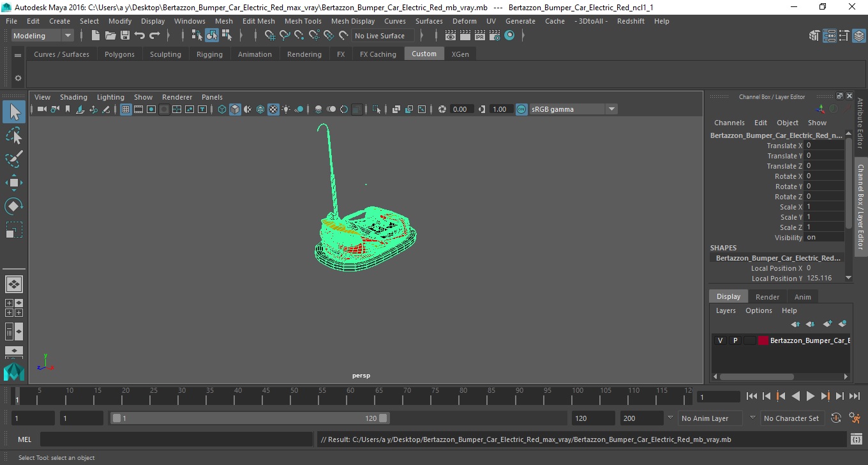868x465 pixels.
Task: Save the scene with the floppy icon
Action: click(125, 36)
